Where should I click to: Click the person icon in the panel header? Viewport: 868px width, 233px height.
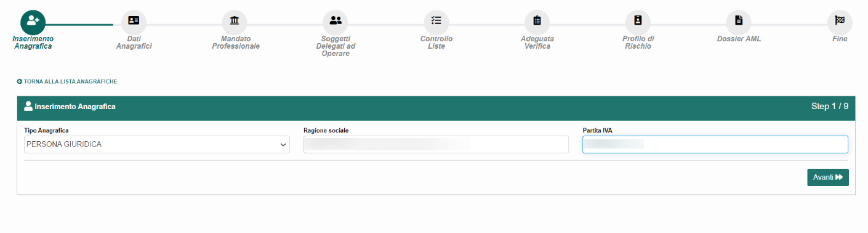click(x=28, y=106)
